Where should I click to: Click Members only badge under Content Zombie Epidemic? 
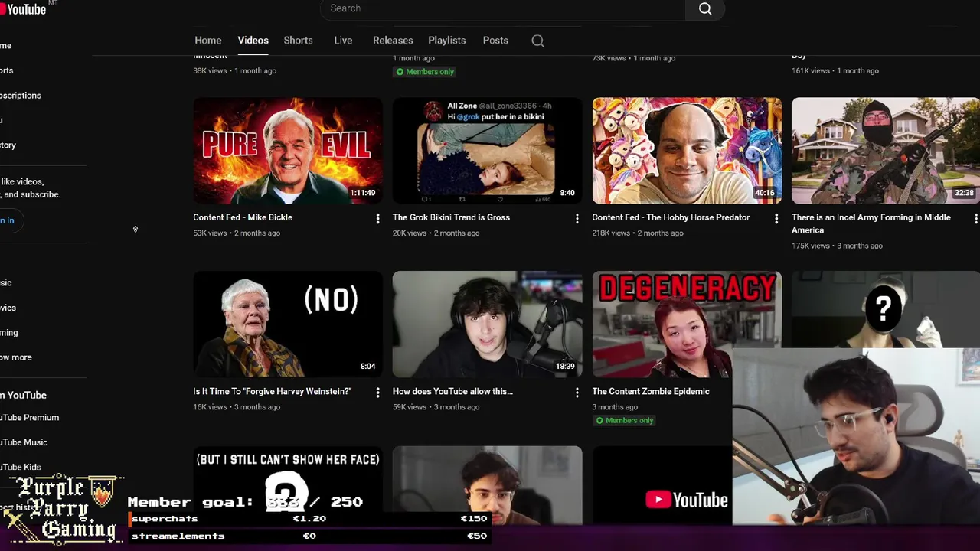pyautogui.click(x=625, y=421)
